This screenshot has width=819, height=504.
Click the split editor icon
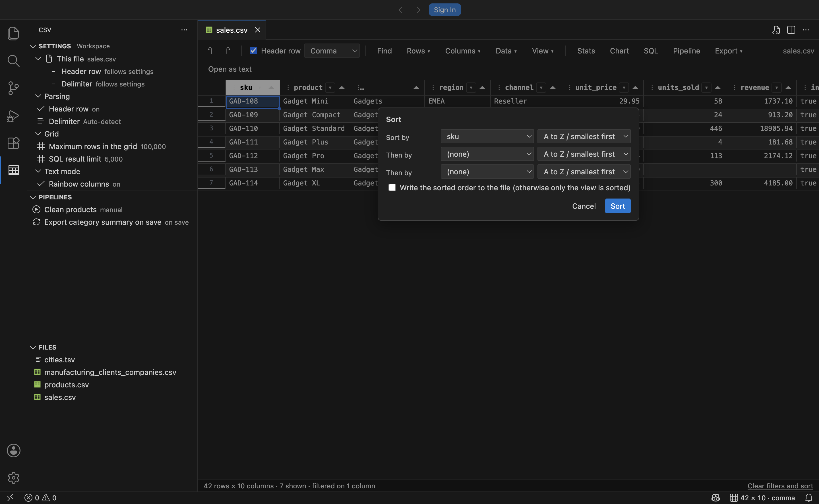tap(791, 30)
